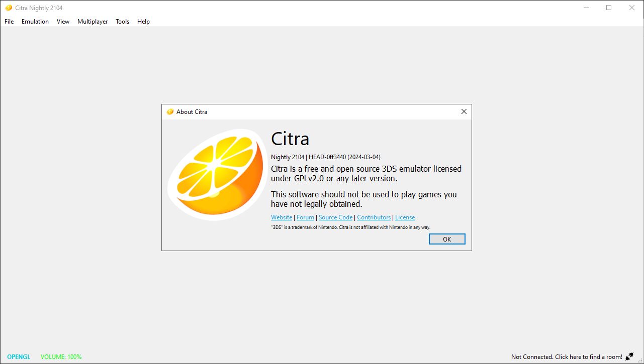This screenshot has height=364, width=644.
Task: Open the File menu
Action: (9, 22)
